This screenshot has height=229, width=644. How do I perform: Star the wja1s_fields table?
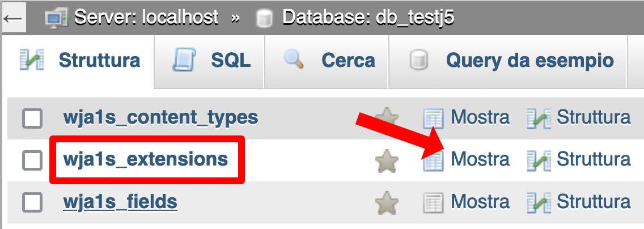pyautogui.click(x=387, y=202)
